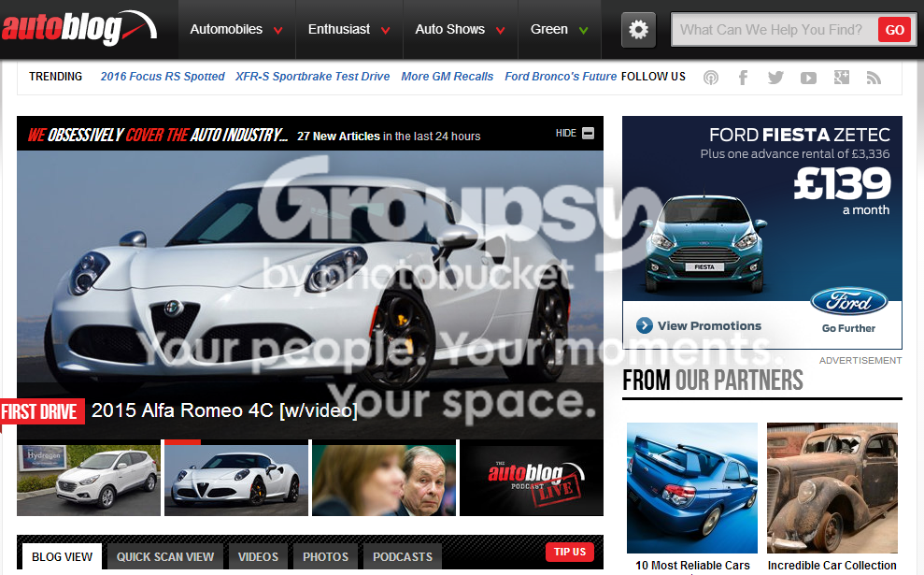Click Incredible Car Collection caption
924x575 pixels.
pyautogui.click(x=832, y=566)
